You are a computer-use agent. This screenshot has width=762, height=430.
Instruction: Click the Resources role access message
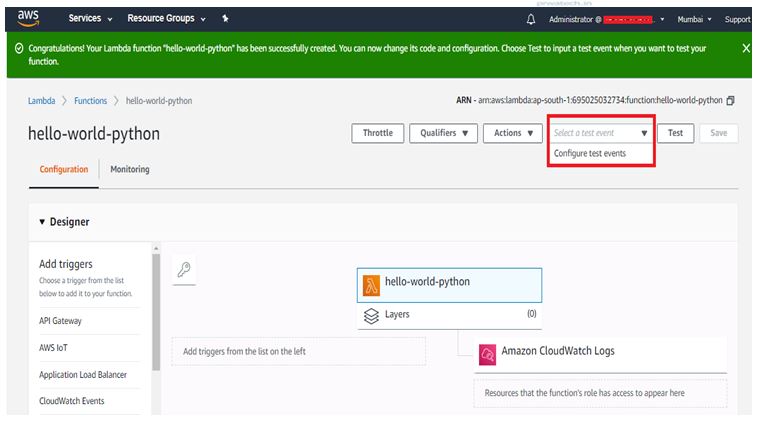[x=585, y=393]
